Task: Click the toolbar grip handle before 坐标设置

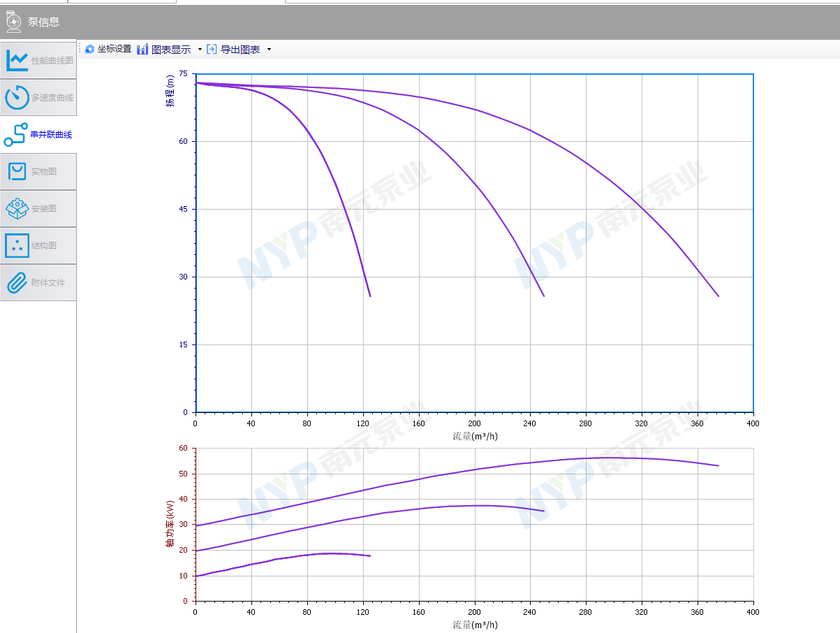Action: point(80,49)
